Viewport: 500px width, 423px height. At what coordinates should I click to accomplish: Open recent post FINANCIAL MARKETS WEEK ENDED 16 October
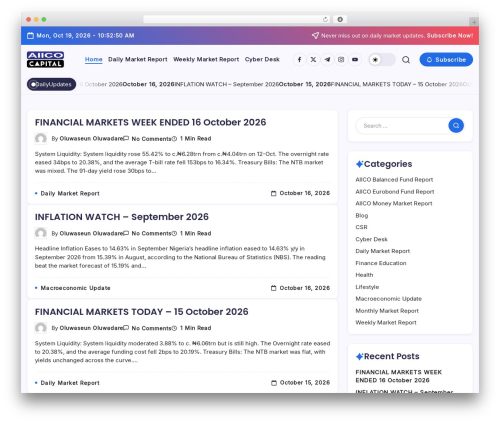click(399, 376)
